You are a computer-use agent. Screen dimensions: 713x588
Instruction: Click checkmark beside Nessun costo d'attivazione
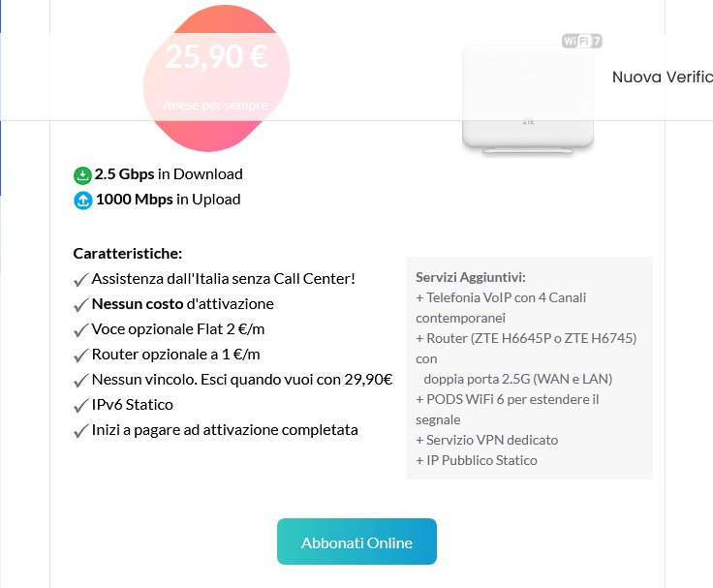pos(81,305)
